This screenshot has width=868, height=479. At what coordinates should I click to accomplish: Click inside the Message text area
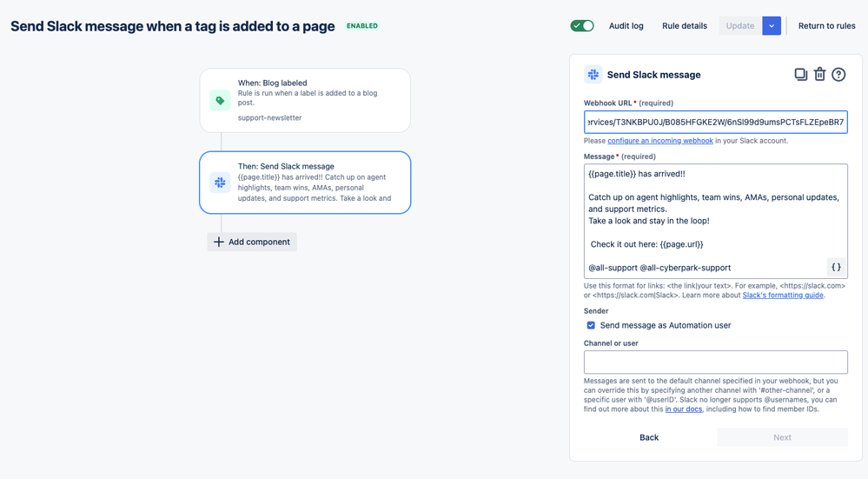coord(715,221)
